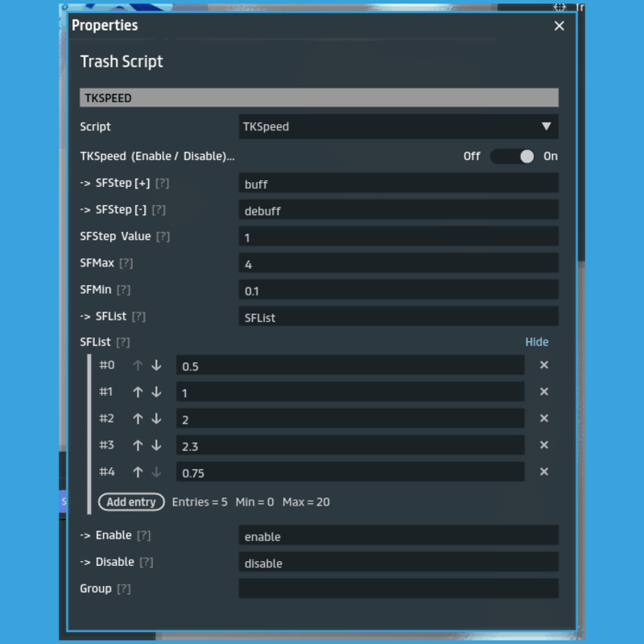Move SFList entry #1 up

(x=138, y=392)
